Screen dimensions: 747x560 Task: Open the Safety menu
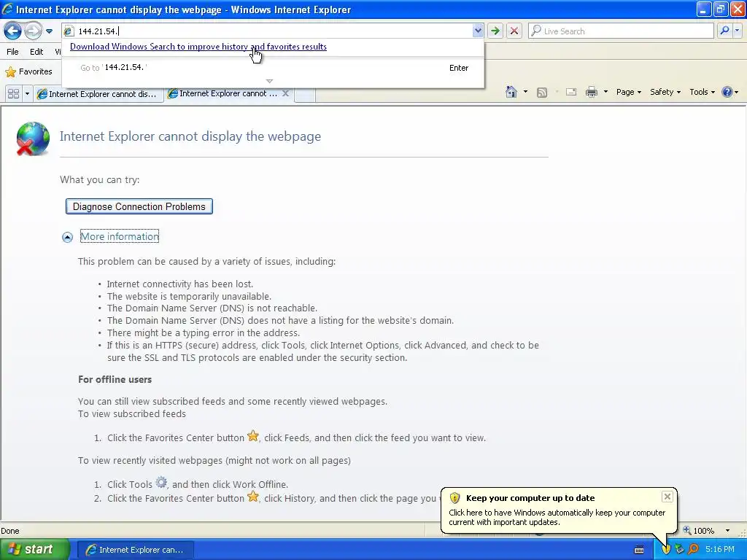(x=665, y=93)
